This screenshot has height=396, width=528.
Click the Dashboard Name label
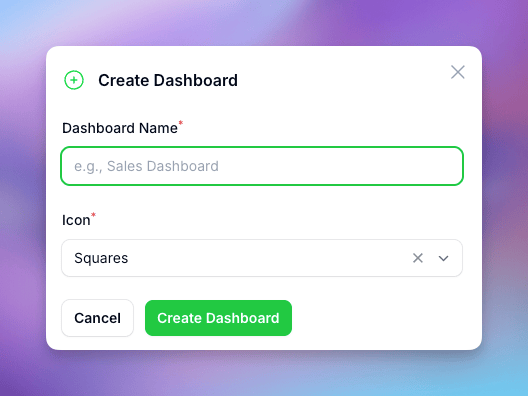[x=120, y=128]
